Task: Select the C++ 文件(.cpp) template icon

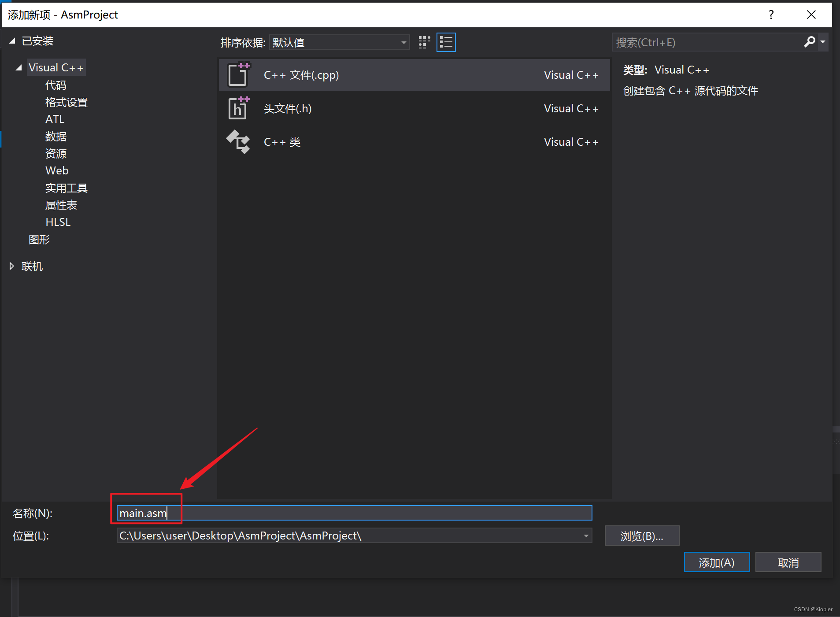Action: point(238,74)
